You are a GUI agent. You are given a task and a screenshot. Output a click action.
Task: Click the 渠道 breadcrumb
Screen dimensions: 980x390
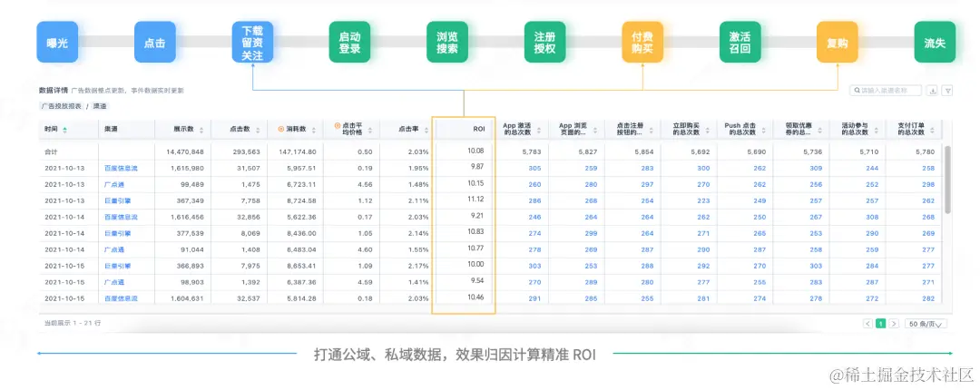[x=100, y=106]
